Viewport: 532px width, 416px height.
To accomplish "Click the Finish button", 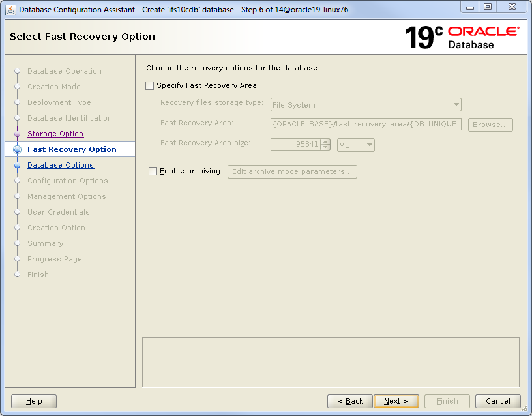I will 447,401.
